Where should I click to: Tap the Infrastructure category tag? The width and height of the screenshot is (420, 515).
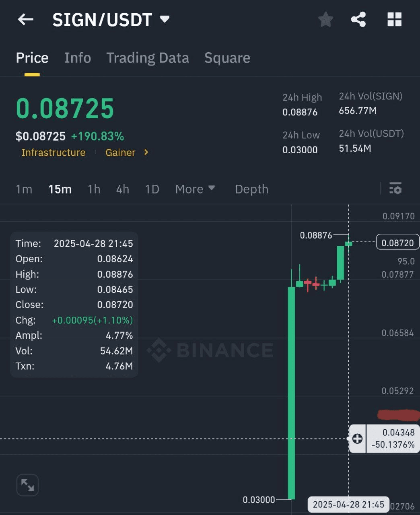pos(54,152)
